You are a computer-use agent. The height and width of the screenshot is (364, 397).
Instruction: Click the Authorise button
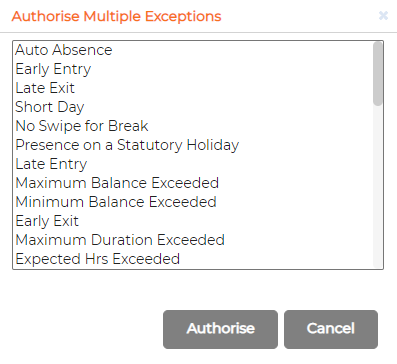[220, 329]
